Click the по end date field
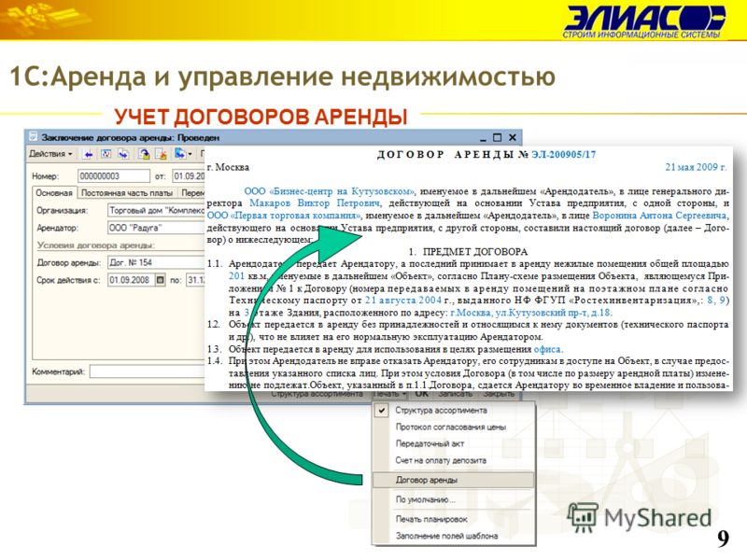The width and height of the screenshot is (747, 560). pos(196,280)
